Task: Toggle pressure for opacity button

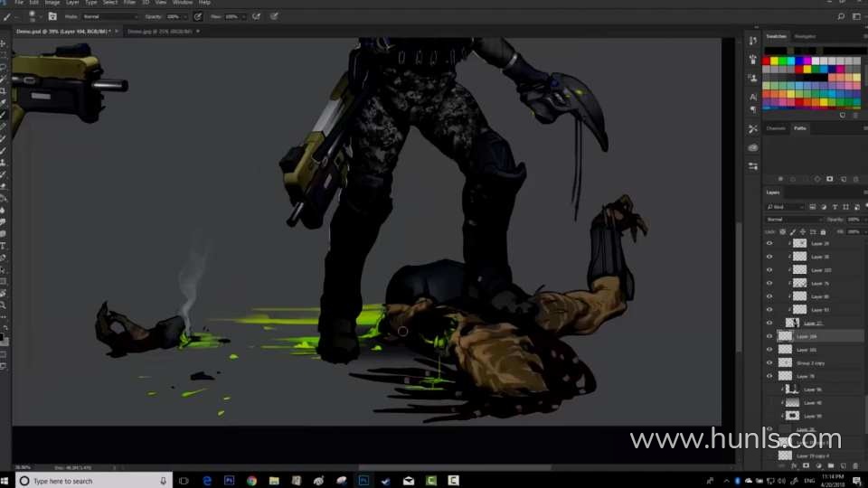Action: (x=198, y=16)
